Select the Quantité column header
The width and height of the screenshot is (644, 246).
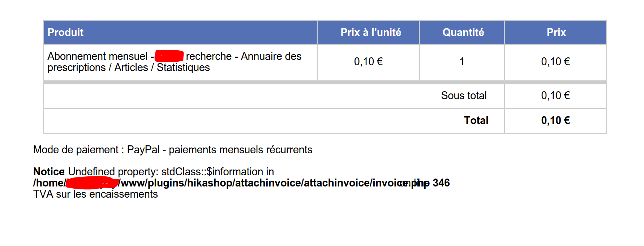point(463,32)
